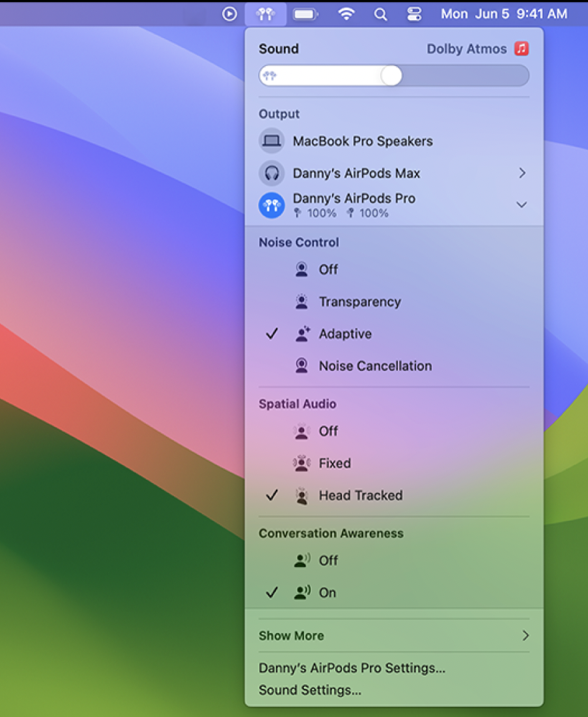This screenshot has height=717, width=588.
Task: Click the Spatial Audio Off icon
Action: (x=301, y=431)
